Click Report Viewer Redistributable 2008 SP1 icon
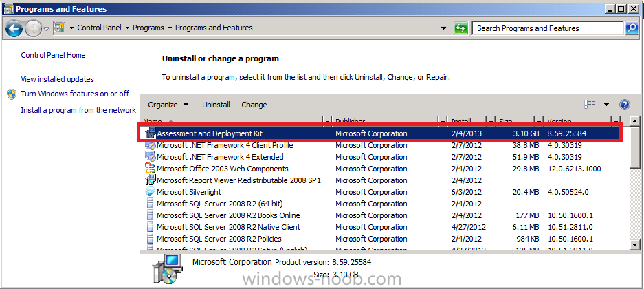This screenshot has width=644, height=289. click(x=151, y=180)
